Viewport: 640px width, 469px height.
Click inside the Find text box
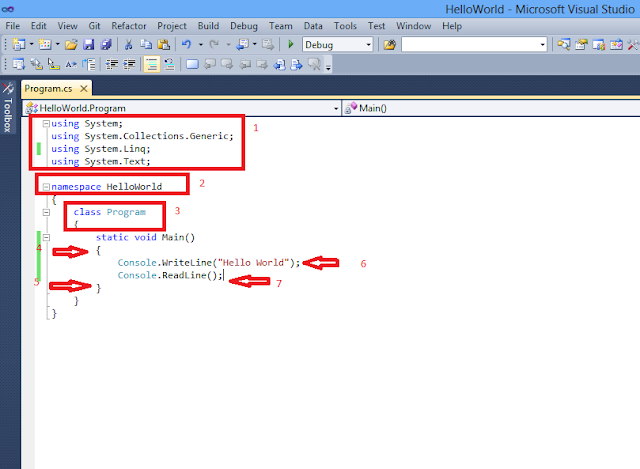pos(469,44)
